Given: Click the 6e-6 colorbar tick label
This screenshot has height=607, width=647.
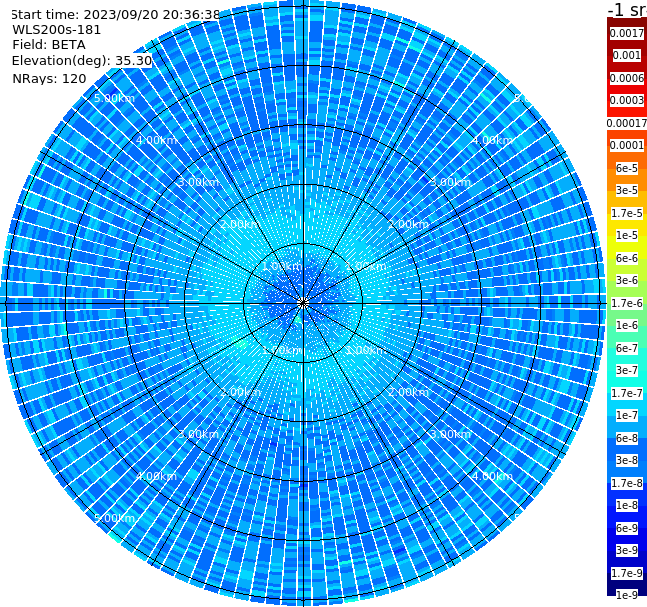Looking at the screenshot, I should (627, 258).
